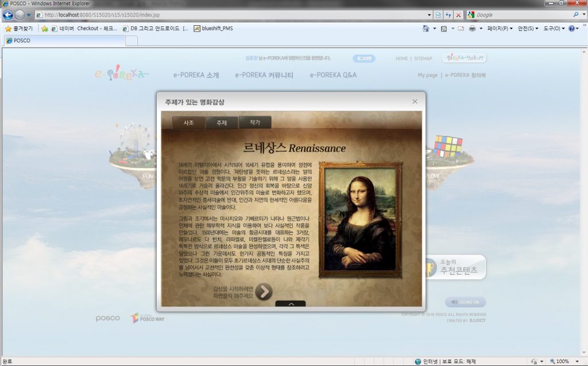Click the IE home icon in command bar
The height and width of the screenshot is (366, 588).
(425, 28)
